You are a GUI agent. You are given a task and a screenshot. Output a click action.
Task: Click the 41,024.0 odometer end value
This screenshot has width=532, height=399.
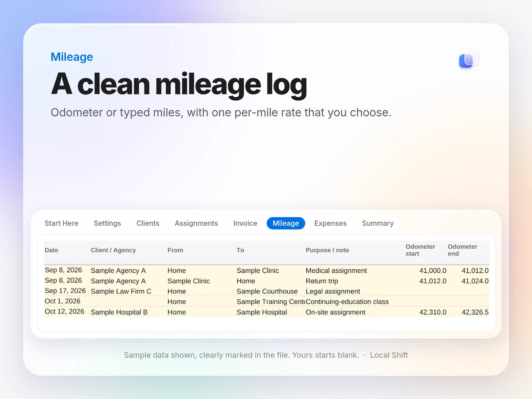pyautogui.click(x=475, y=281)
